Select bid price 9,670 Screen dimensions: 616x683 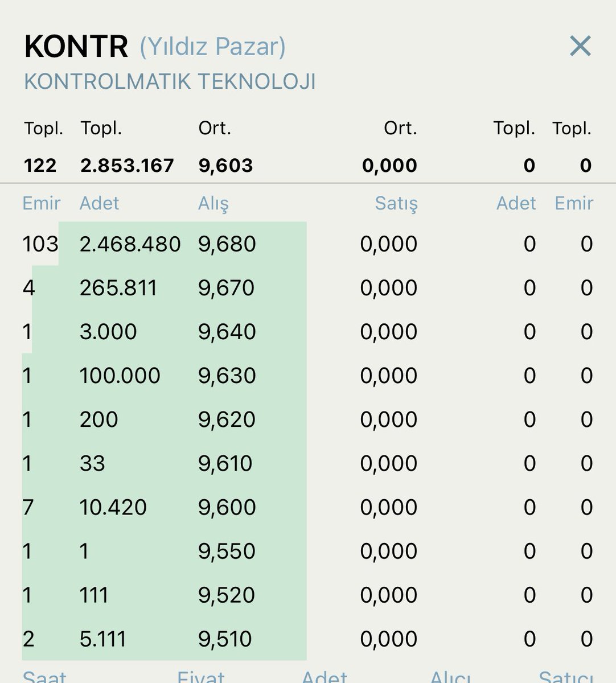[227, 288]
